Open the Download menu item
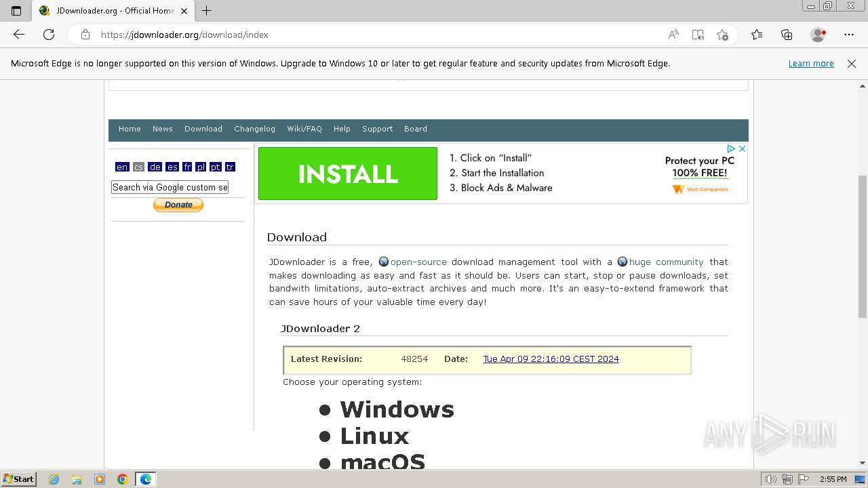 [x=203, y=129]
